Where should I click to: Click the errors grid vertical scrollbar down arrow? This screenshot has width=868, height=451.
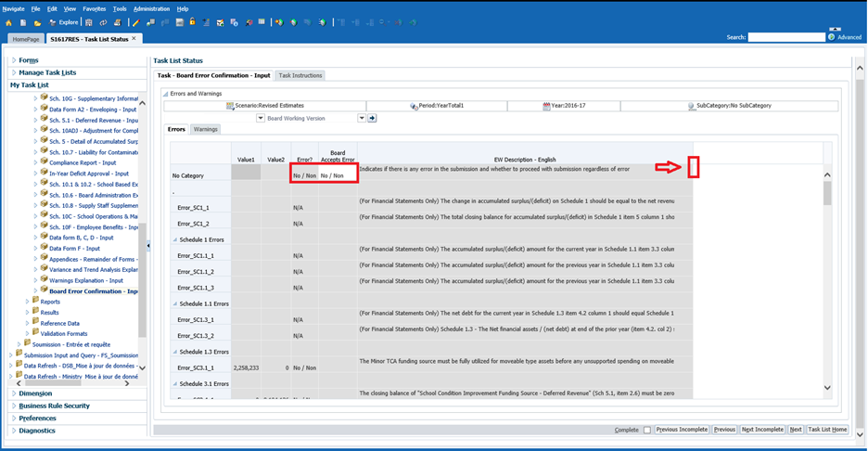tap(827, 387)
